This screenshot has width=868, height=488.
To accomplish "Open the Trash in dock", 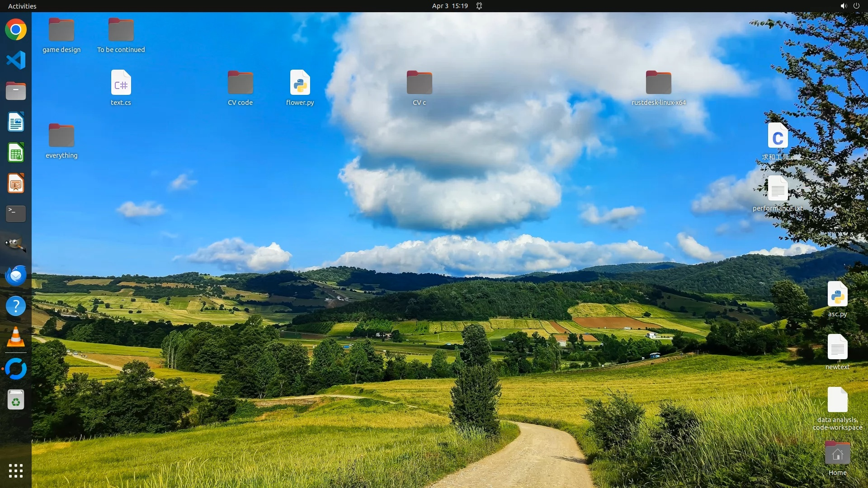I will tap(16, 400).
